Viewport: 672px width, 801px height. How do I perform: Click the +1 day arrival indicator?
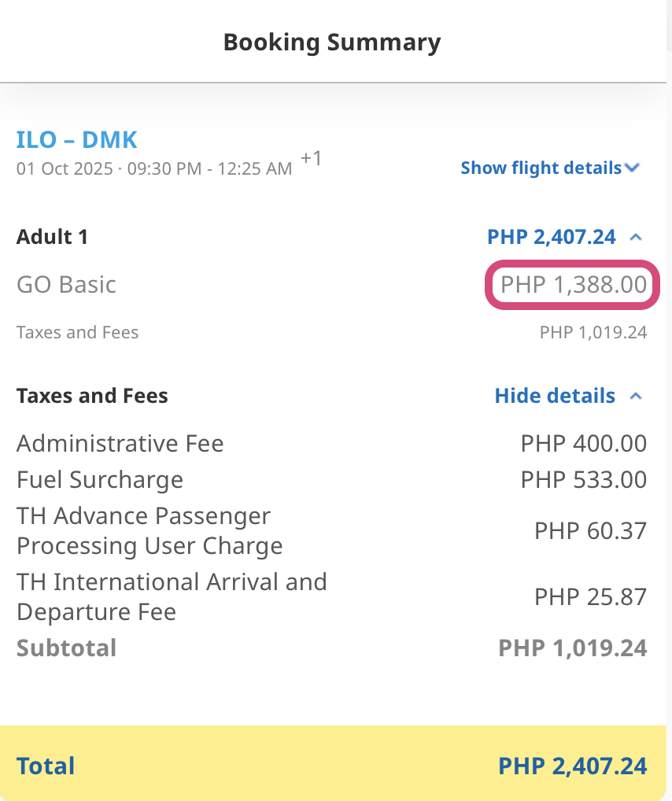[312, 159]
